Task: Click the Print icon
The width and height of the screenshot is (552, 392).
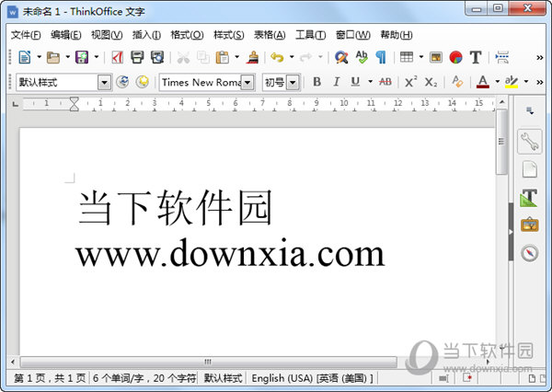Action: (137, 57)
